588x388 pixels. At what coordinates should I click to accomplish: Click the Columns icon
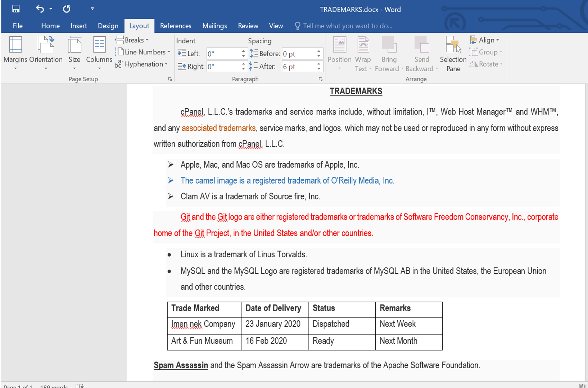click(99, 50)
